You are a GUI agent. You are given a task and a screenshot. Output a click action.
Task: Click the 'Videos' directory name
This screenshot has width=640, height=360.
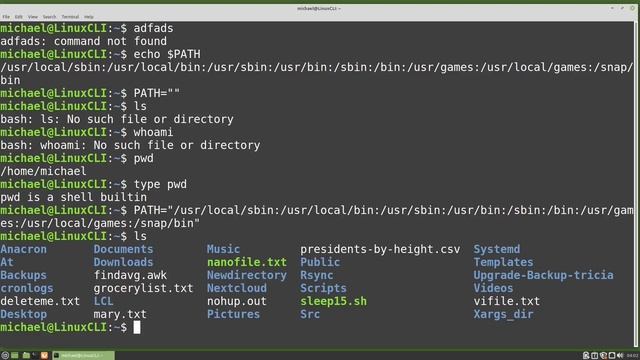(493, 289)
